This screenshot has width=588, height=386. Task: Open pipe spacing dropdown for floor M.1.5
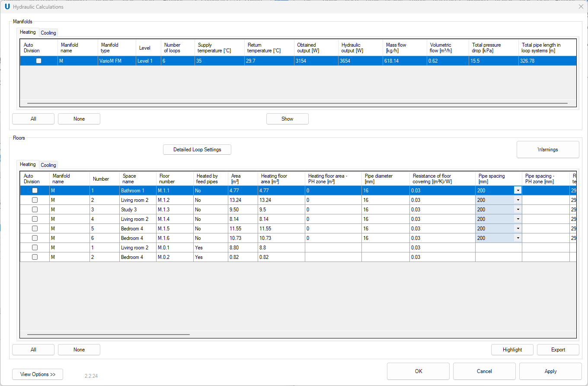(518, 229)
